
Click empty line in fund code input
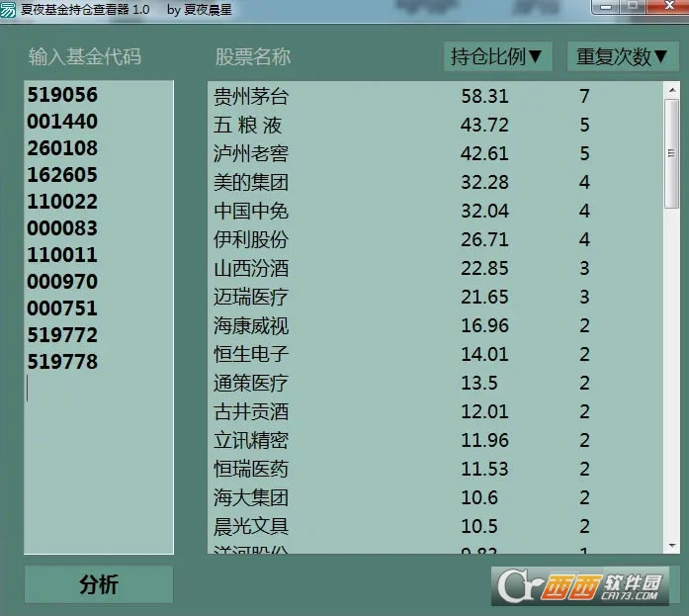point(99,389)
